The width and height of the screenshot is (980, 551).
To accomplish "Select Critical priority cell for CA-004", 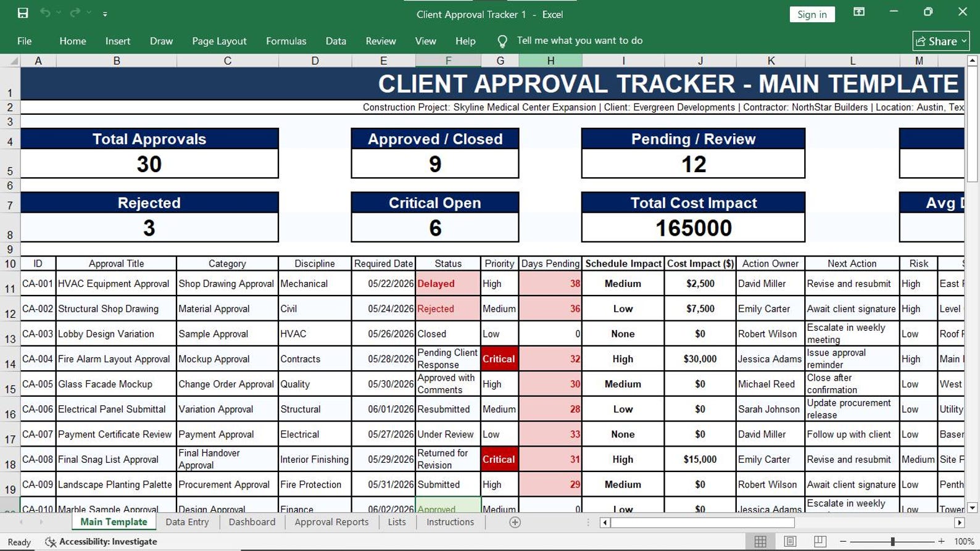I will 499,359.
